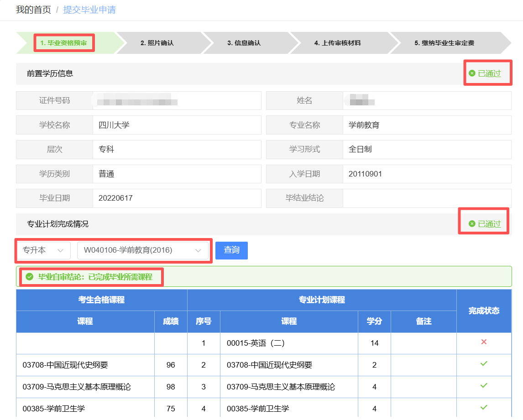
Task: Click the 提交毕业申请 breadcrumb link
Action: coord(89,10)
